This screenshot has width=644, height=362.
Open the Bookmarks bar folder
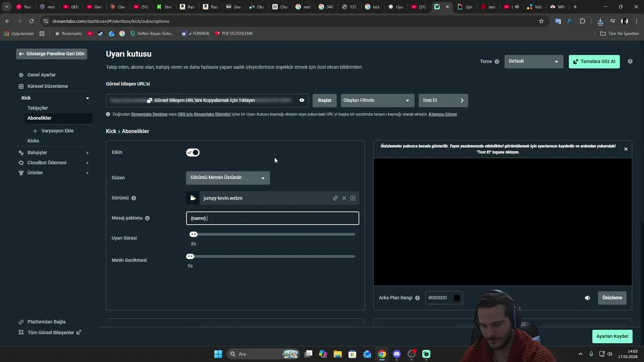(68, 34)
